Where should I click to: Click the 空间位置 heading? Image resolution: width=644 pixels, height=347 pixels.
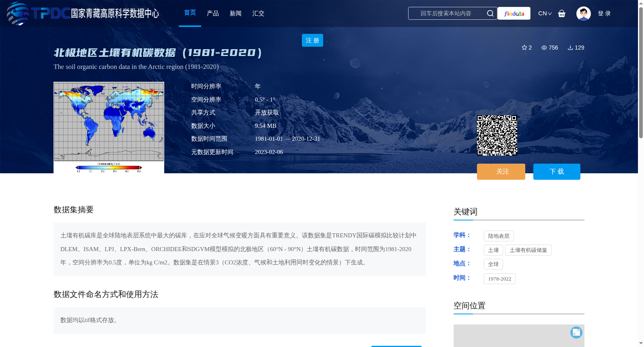pos(470,305)
